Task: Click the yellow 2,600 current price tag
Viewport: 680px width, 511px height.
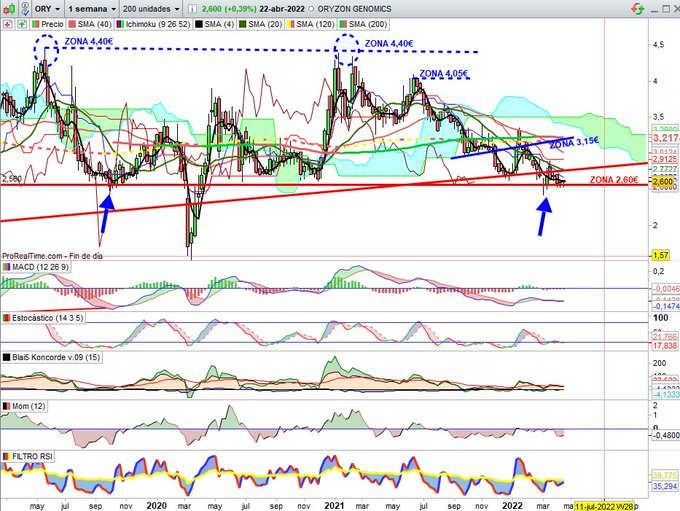Action: [662, 182]
